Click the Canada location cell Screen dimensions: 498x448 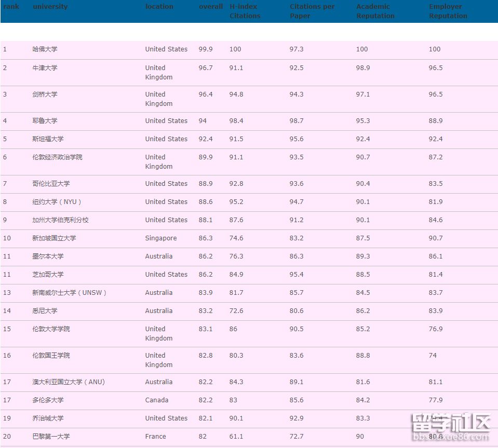[156, 400]
